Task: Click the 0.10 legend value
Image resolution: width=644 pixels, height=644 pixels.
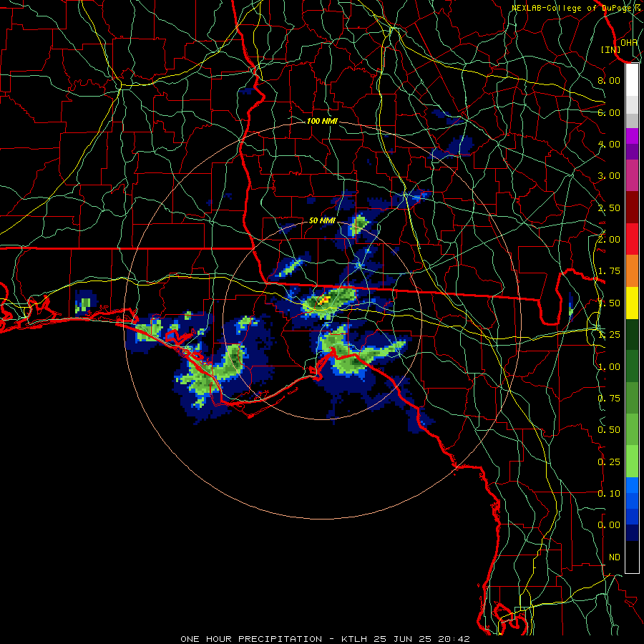Action: tap(609, 494)
